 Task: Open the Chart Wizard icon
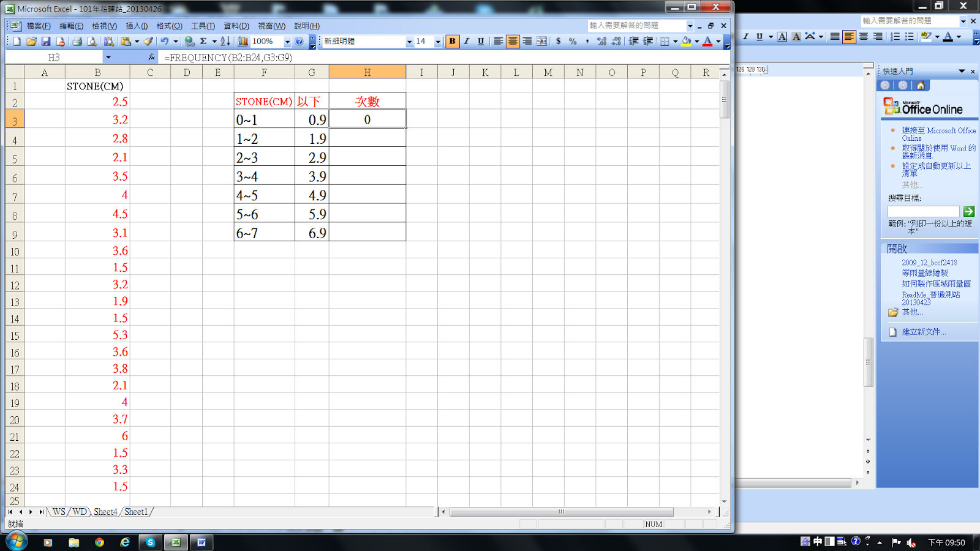point(243,42)
